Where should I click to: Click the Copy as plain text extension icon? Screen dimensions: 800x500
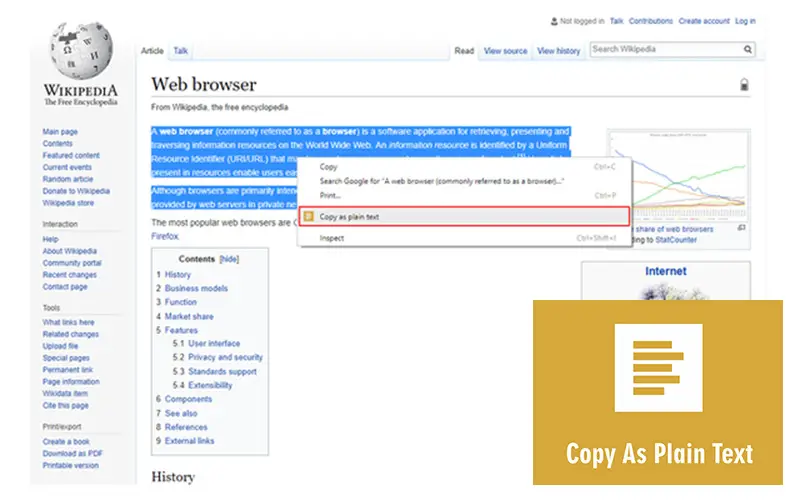coord(308,216)
